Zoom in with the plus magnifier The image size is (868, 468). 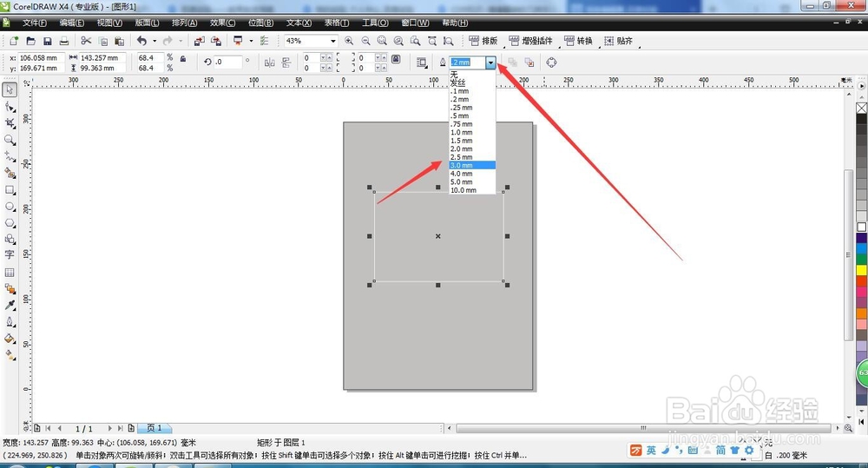click(349, 41)
